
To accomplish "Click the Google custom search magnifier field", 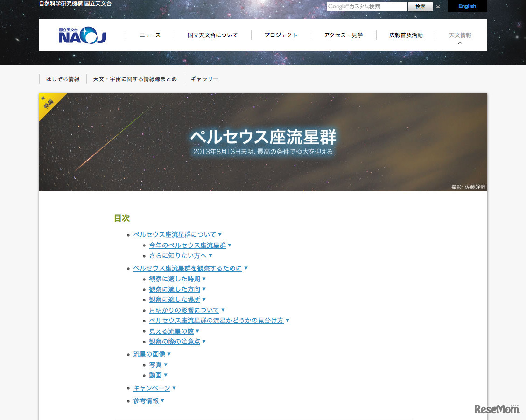I will [x=366, y=6].
